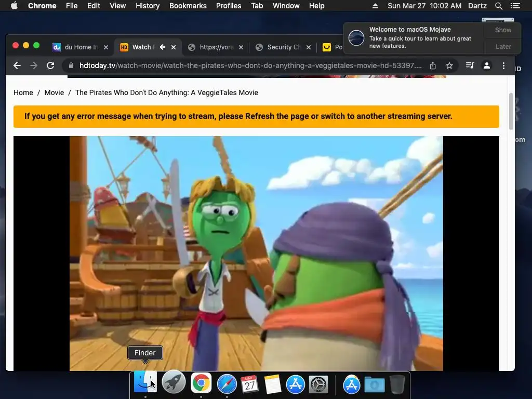Open the App Store icon next to Downloads
532x399 pixels.
coord(352,384)
